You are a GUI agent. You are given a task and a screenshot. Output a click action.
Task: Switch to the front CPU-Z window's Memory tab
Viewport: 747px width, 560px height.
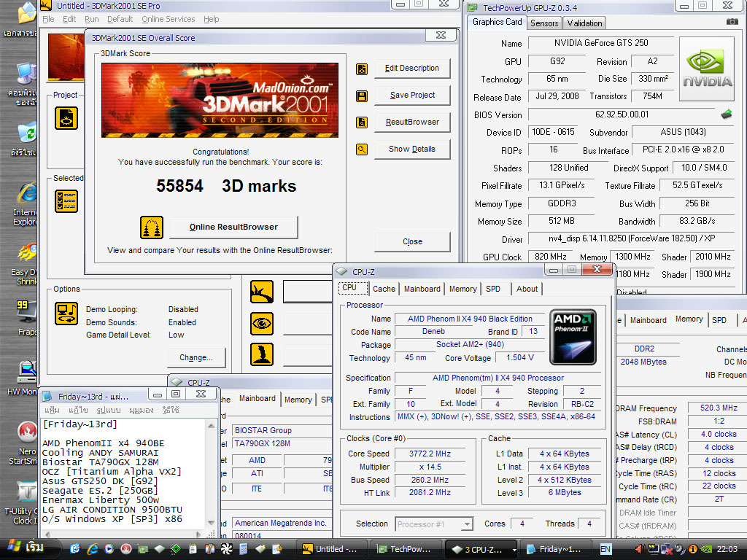[462, 289]
